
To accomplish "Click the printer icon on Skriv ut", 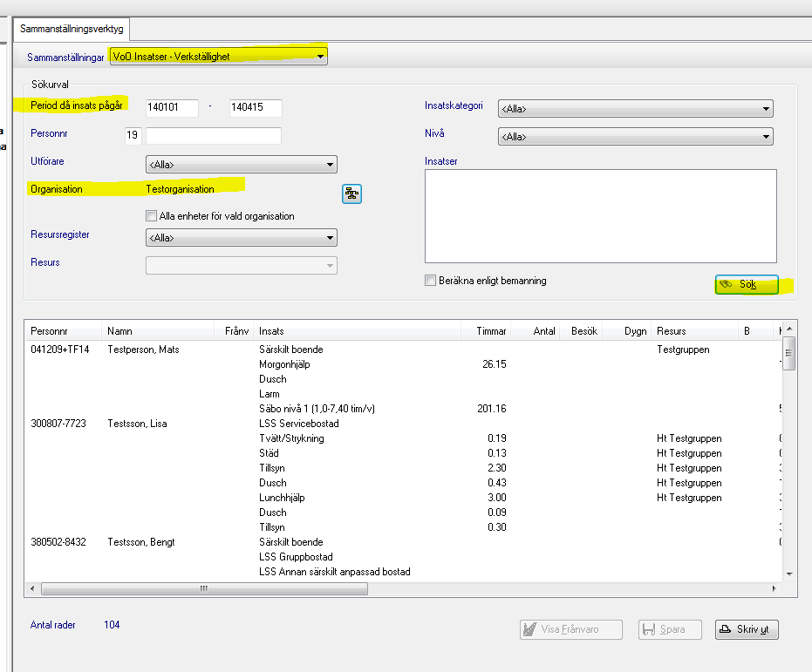I will (x=725, y=629).
